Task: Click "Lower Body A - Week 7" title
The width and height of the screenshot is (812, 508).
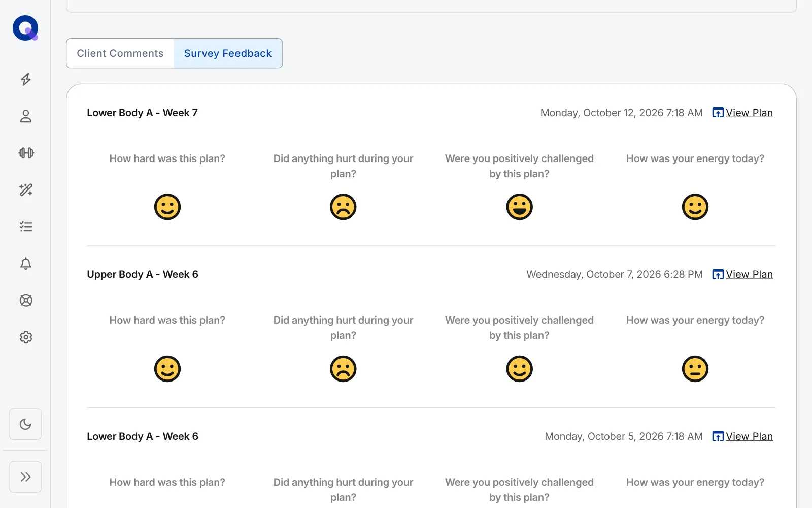Action: 142,113
